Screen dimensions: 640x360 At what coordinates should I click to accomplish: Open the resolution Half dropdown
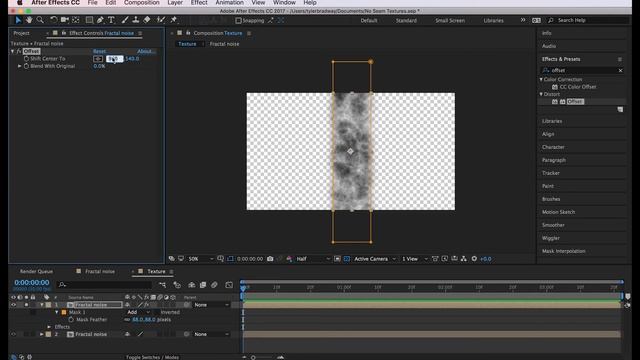tap(313, 259)
